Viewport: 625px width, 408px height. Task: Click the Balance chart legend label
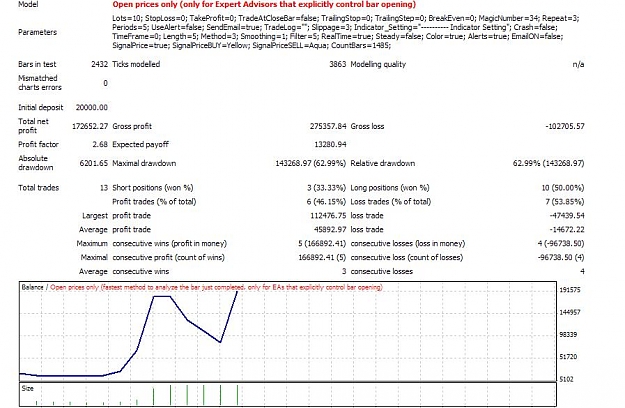tap(32, 287)
